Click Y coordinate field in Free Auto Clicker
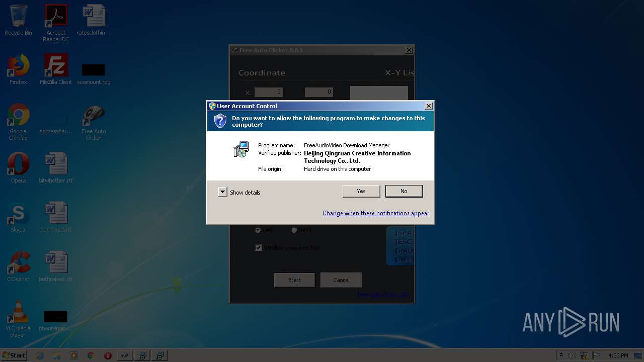This screenshot has height=362, width=644. (319, 92)
